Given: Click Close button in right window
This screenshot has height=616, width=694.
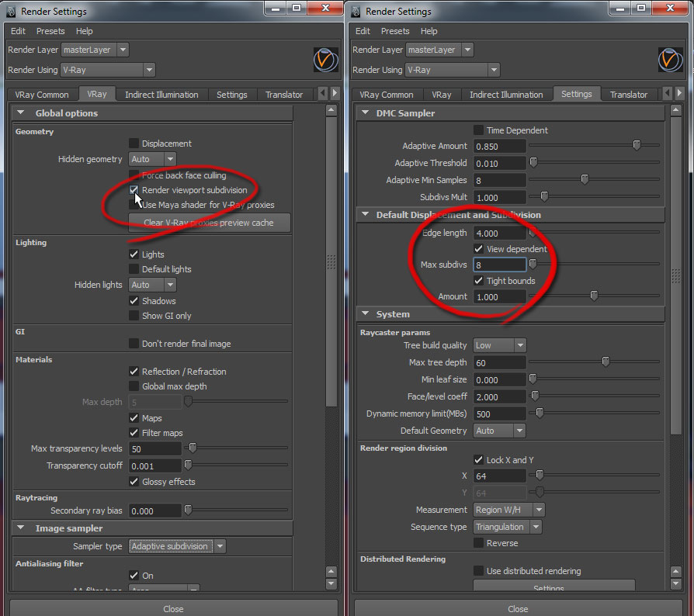Looking at the screenshot, I should coord(518,608).
